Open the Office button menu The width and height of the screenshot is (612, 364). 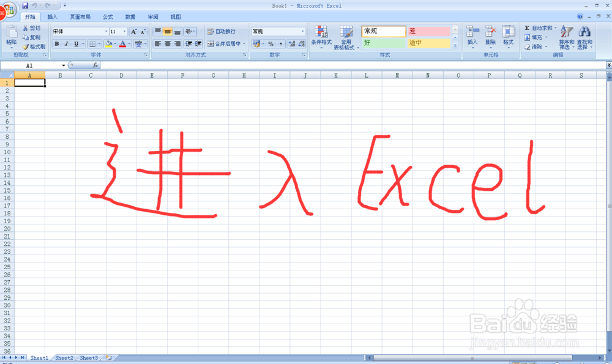(9, 10)
